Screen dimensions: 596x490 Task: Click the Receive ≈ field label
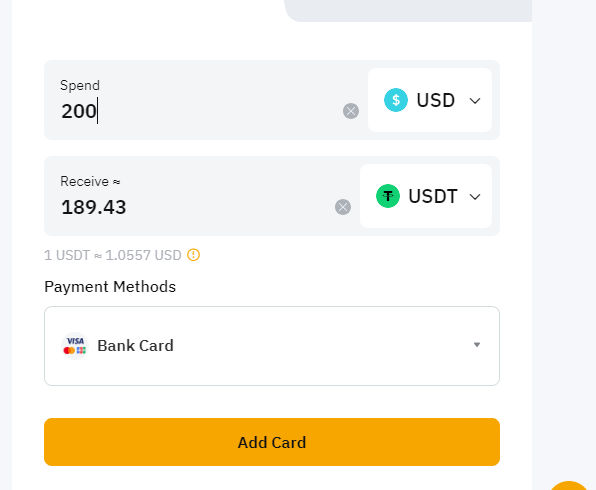(x=90, y=181)
